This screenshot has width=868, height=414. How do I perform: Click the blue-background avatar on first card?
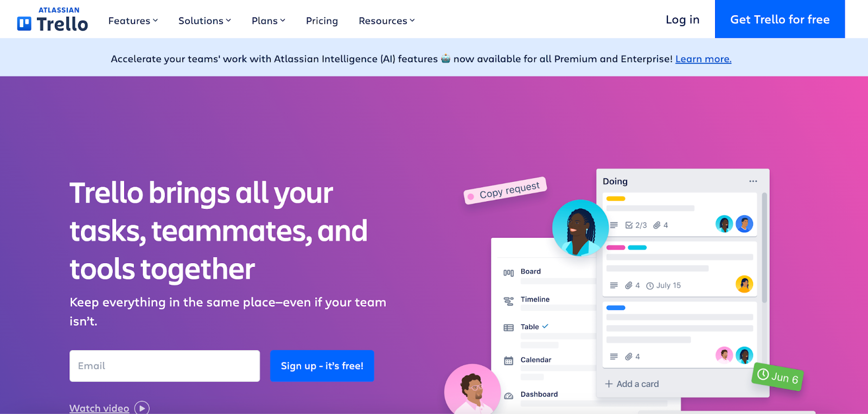(x=744, y=224)
